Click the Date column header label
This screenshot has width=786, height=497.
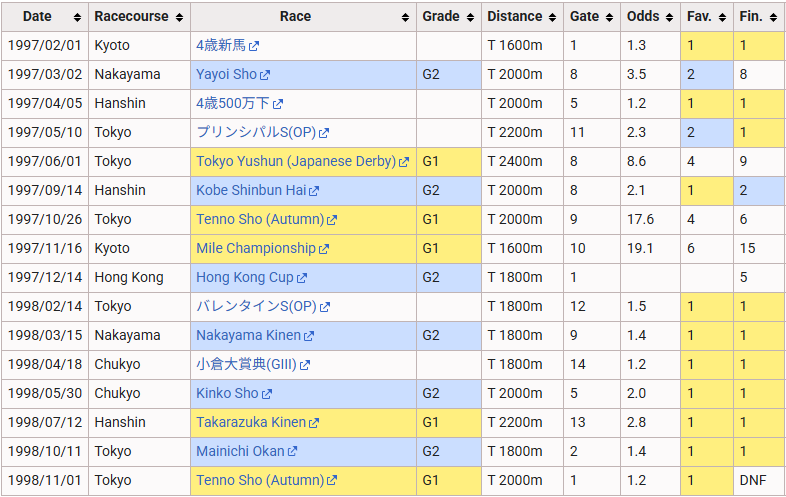pyautogui.click(x=37, y=17)
